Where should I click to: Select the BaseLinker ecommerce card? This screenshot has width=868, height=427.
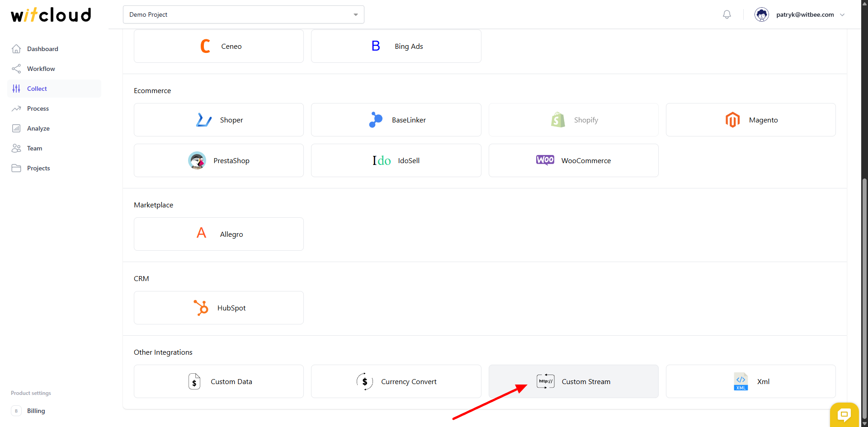396,120
